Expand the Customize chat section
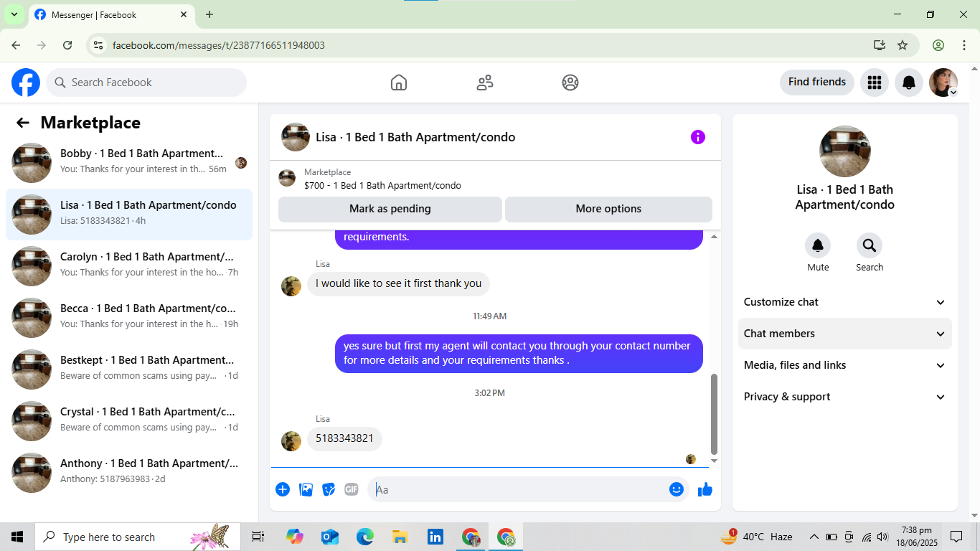Viewport: 980px width, 551px height. (845, 302)
